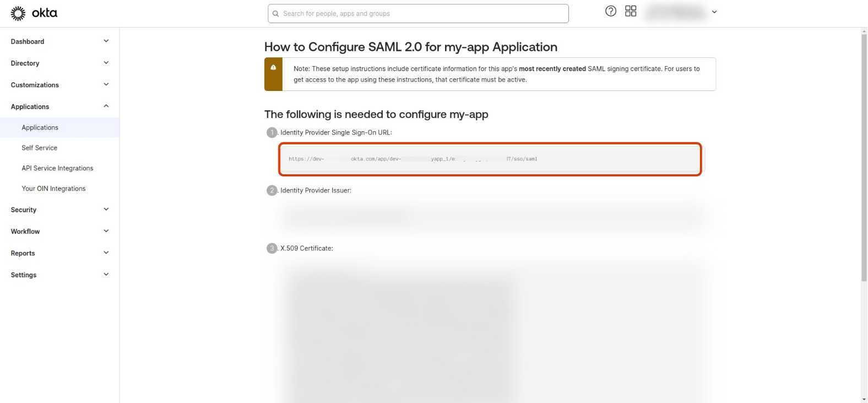
Task: Open Your OIN Integrations
Action: coord(53,189)
